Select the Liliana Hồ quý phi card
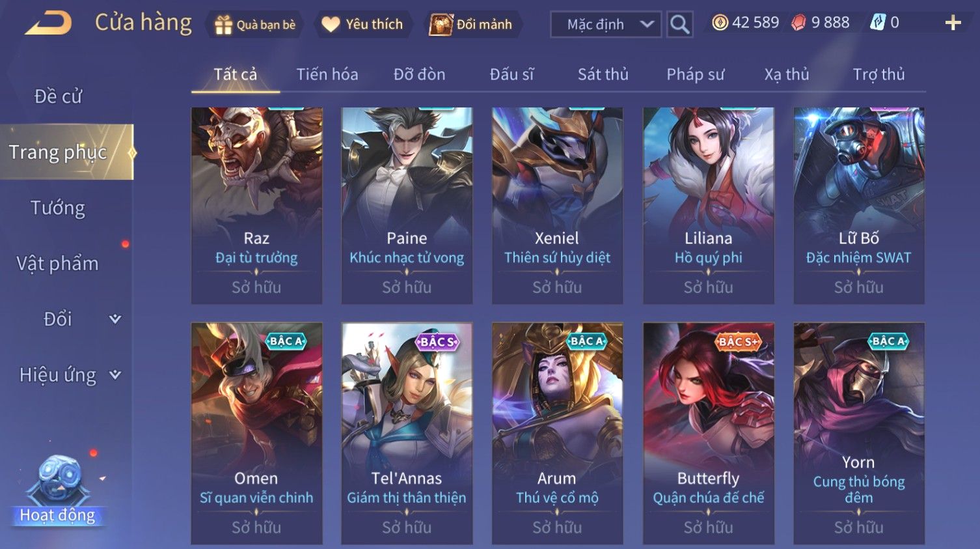This screenshot has height=549, width=980. (709, 206)
